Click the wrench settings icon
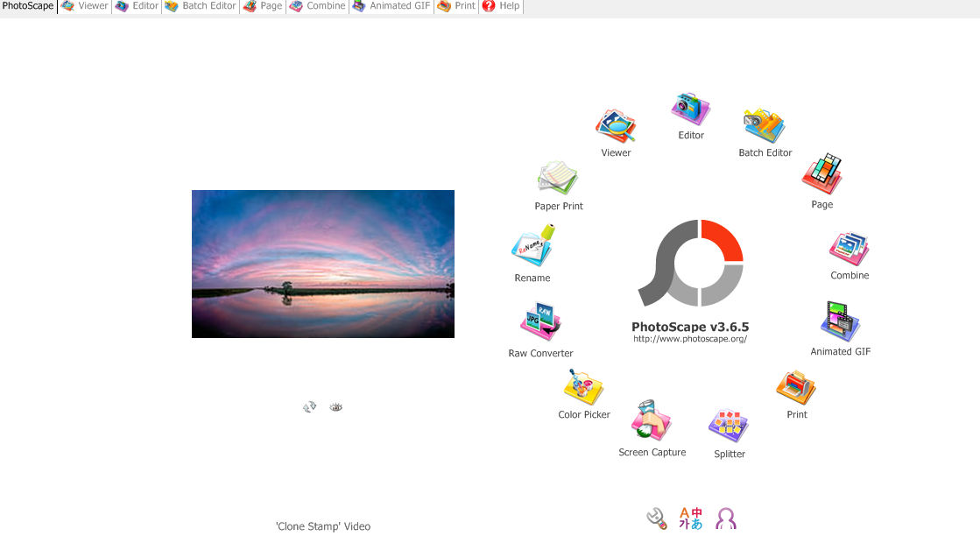 (657, 518)
